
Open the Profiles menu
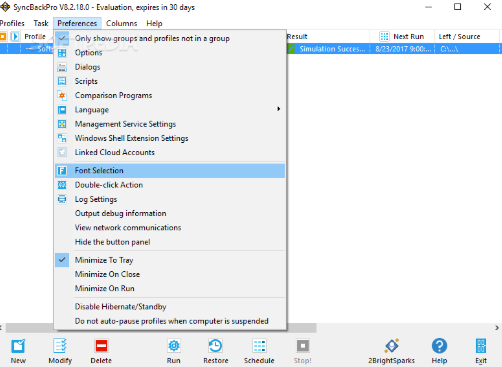click(12, 23)
